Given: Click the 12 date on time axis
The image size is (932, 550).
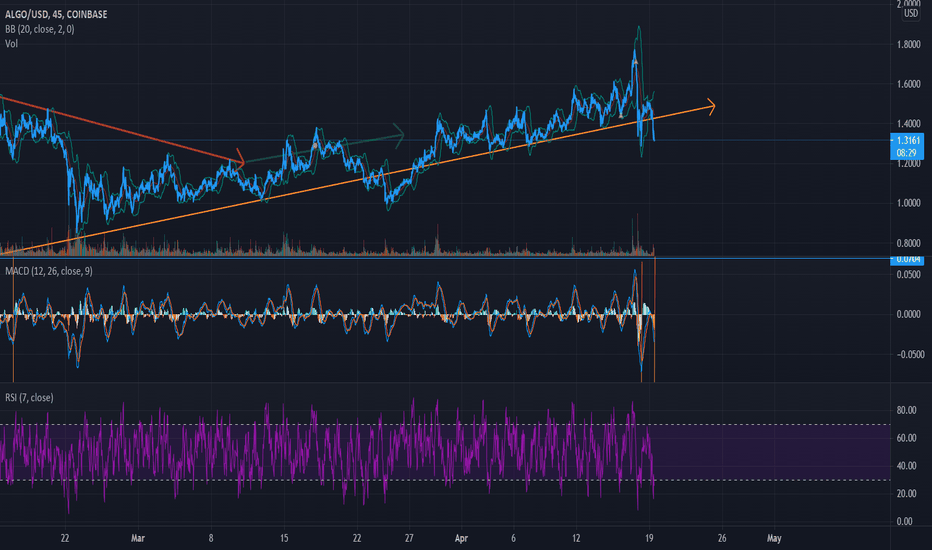Looking at the screenshot, I should click(575, 538).
